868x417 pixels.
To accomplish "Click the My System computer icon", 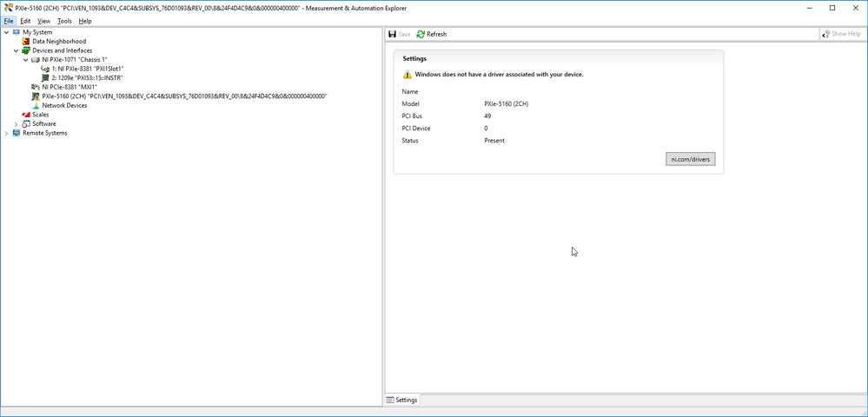I will coord(16,32).
